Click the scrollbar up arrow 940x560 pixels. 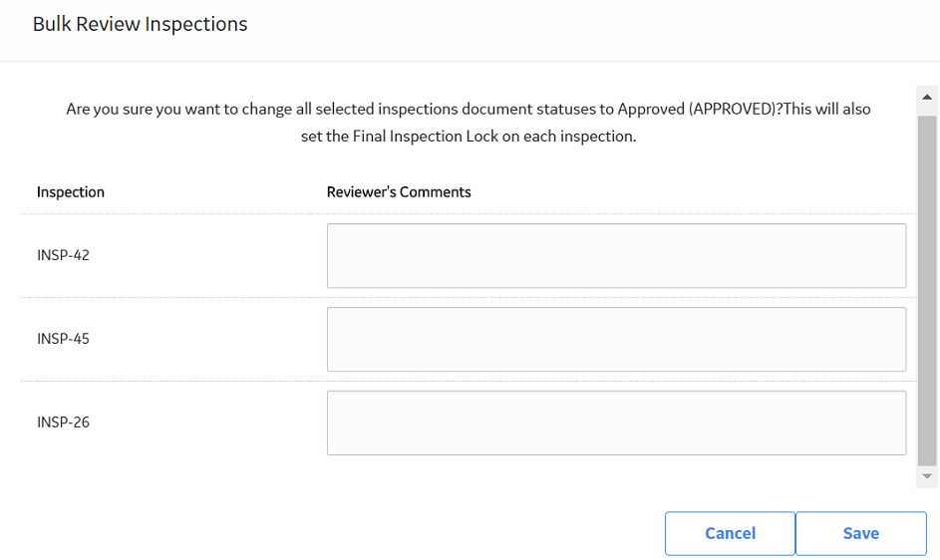[927, 97]
